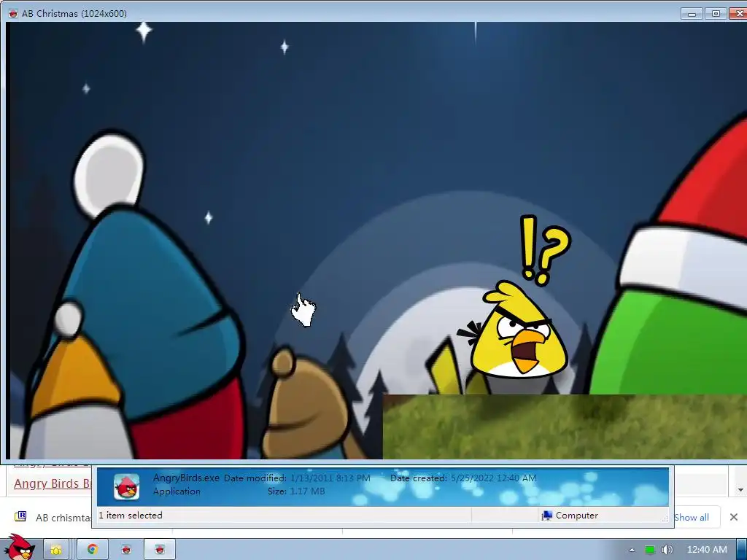The image size is (747, 560).
Task: Click the Computer icon in Explorer status bar
Action: [547, 516]
